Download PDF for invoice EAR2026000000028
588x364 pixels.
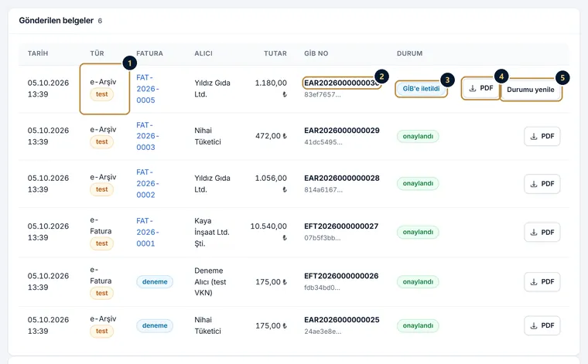click(x=542, y=184)
